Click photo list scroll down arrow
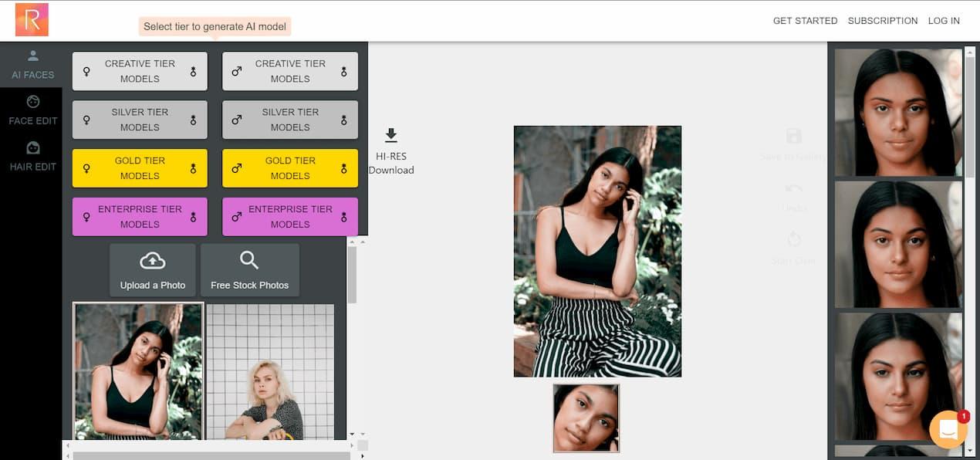 [352, 434]
